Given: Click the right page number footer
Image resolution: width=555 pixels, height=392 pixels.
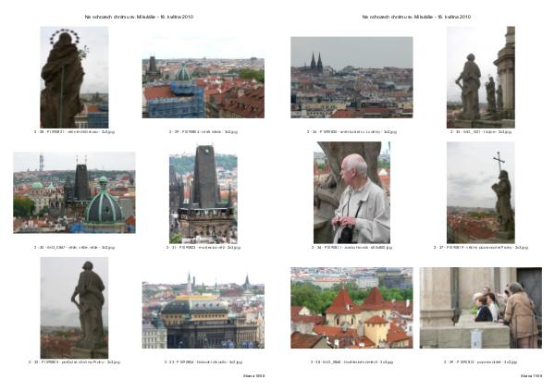Looking at the screenshot, I should point(531,376).
